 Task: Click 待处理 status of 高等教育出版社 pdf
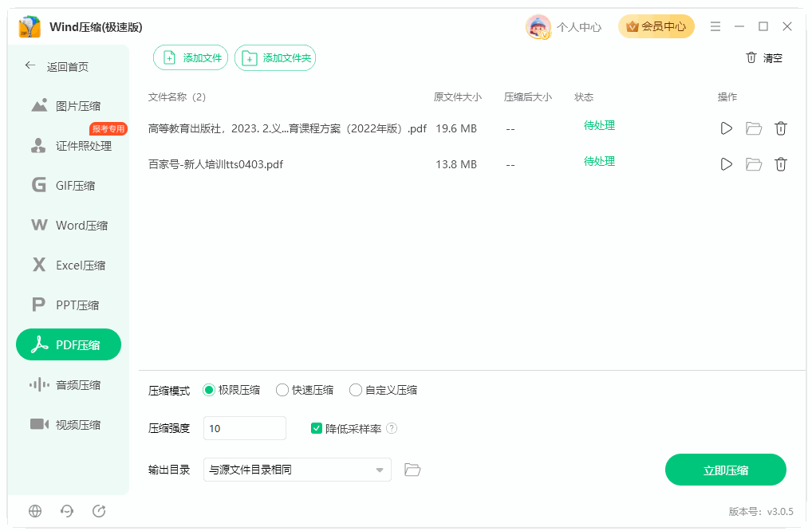[599, 125]
